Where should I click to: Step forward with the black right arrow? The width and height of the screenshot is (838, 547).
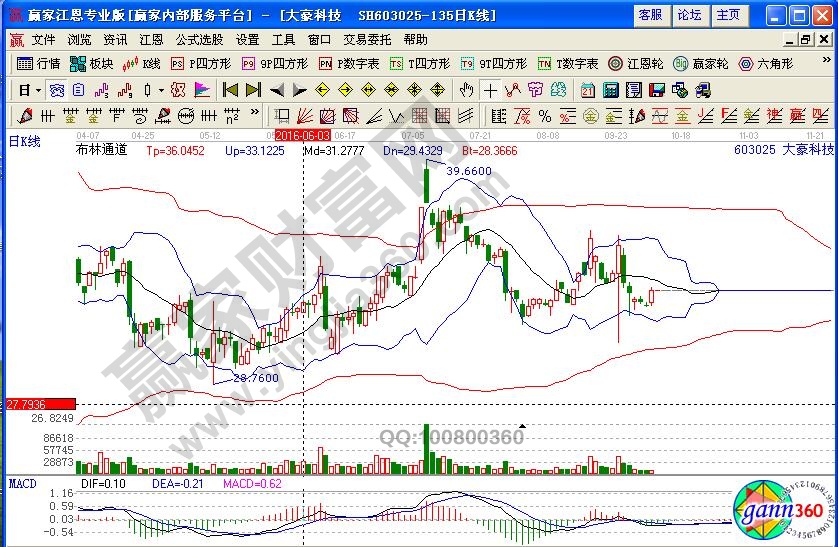point(300,90)
